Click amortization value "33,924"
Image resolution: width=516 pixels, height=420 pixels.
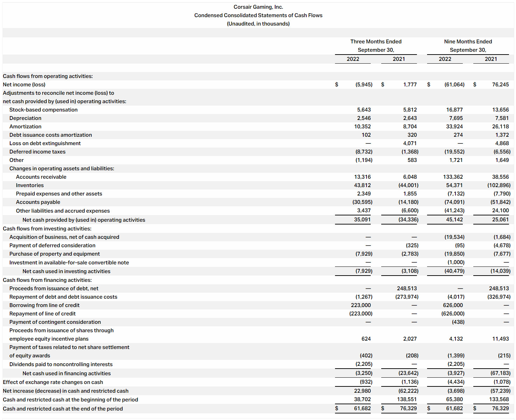(454, 127)
